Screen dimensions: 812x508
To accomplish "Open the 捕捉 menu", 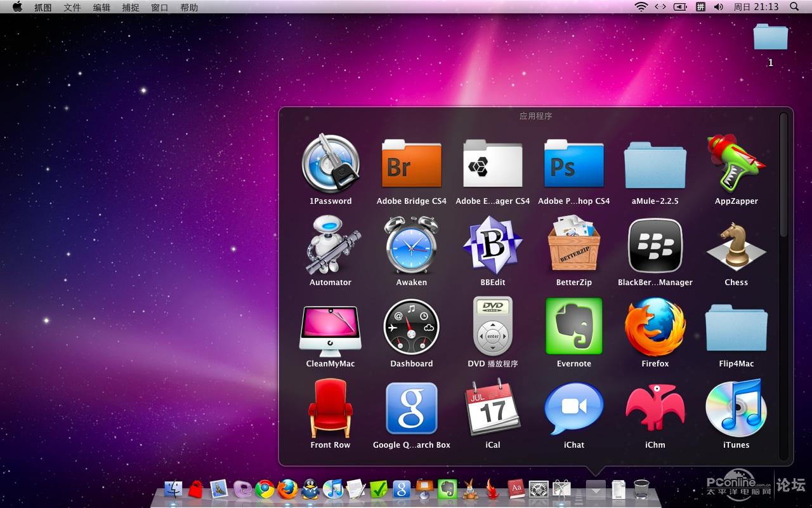I will click(x=131, y=7).
